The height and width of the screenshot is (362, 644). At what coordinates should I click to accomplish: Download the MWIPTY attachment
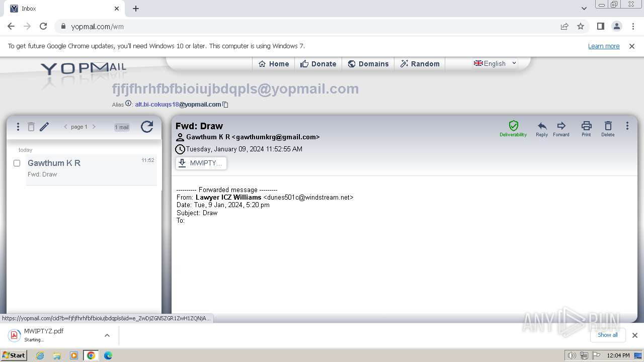(x=201, y=163)
